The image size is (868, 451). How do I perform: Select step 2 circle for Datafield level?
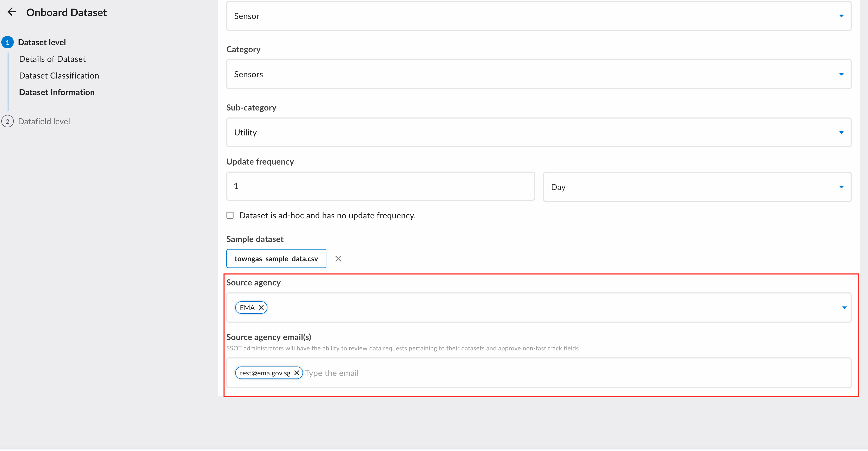coord(8,121)
